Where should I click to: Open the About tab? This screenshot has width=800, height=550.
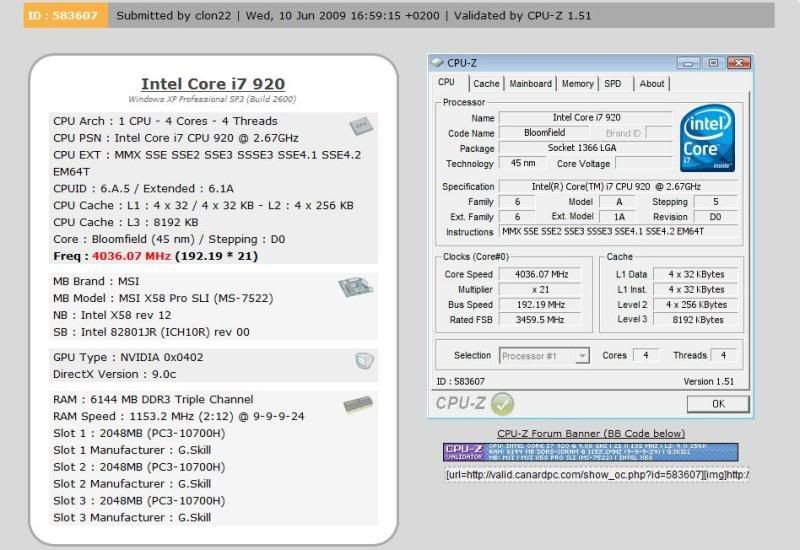pos(652,84)
